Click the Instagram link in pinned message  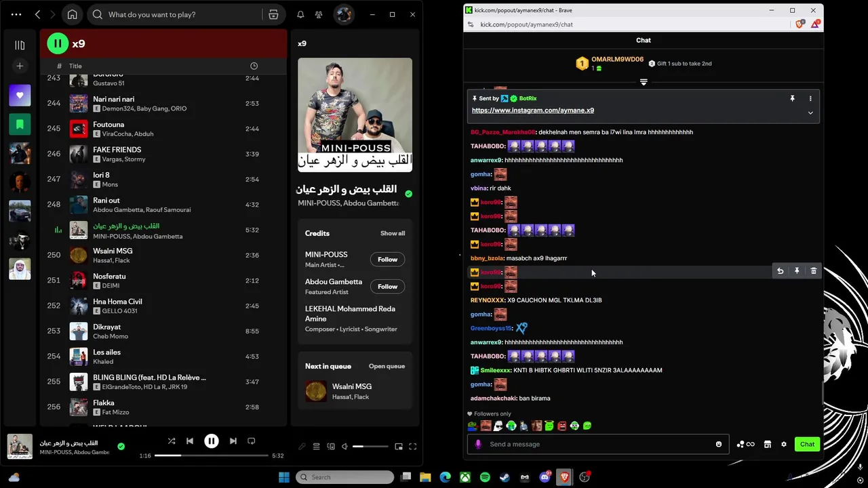[533, 110]
